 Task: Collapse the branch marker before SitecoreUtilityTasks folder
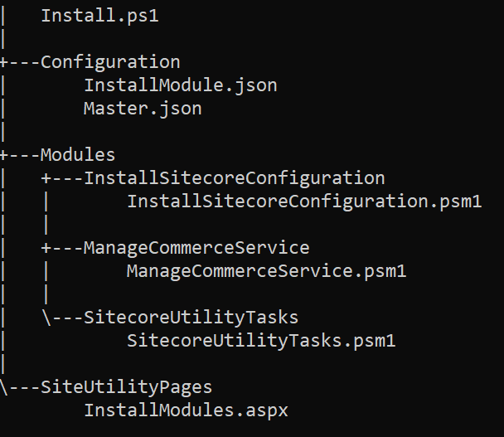48,317
